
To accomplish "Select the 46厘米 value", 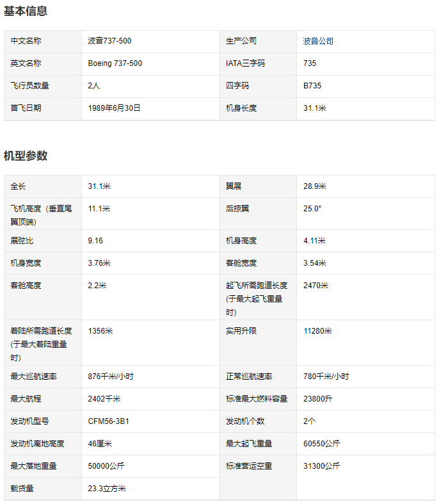I will [100, 444].
